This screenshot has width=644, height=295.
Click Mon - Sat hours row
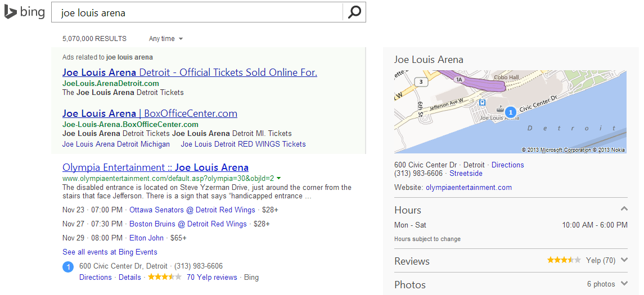(511, 225)
